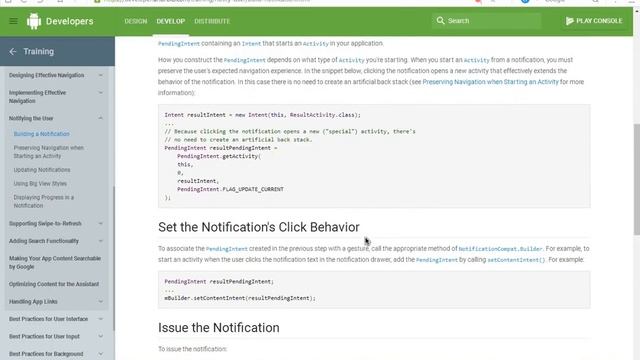This screenshot has height=360, width=640.
Task: Click the page vertical scrollbar thumb
Action: point(636,179)
